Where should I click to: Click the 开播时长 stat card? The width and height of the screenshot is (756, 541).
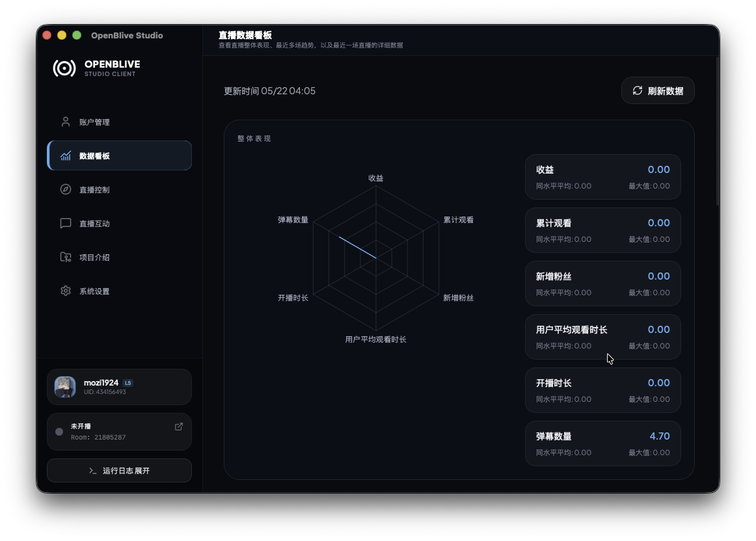coord(602,390)
